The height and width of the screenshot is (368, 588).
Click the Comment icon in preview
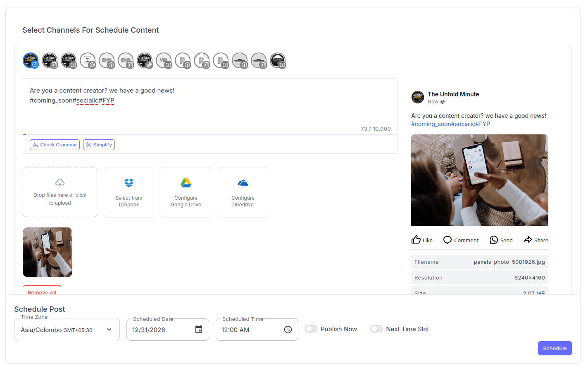448,240
